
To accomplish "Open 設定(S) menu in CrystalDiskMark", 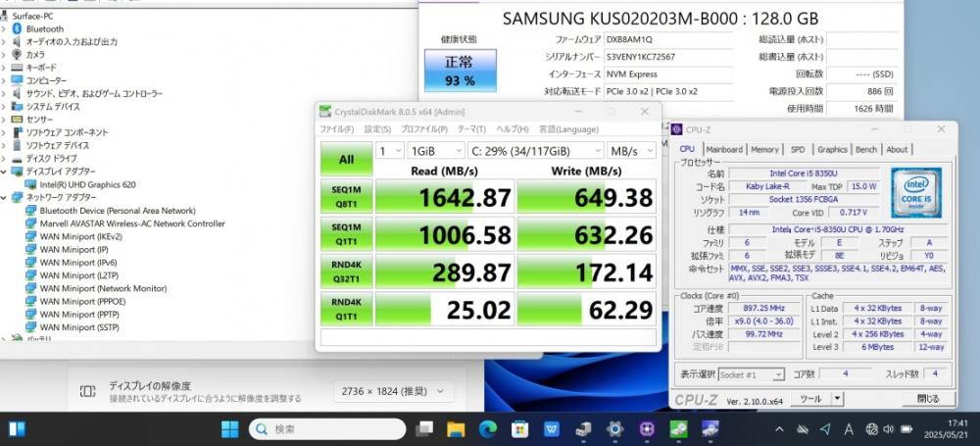I will pos(377,129).
